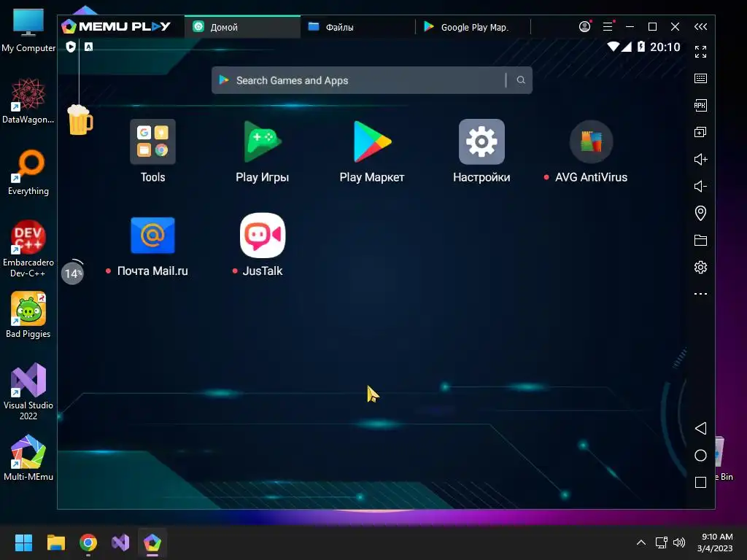Image resolution: width=747 pixels, height=560 pixels.
Task: Open Почта Mail.ru app
Action: [152, 236]
